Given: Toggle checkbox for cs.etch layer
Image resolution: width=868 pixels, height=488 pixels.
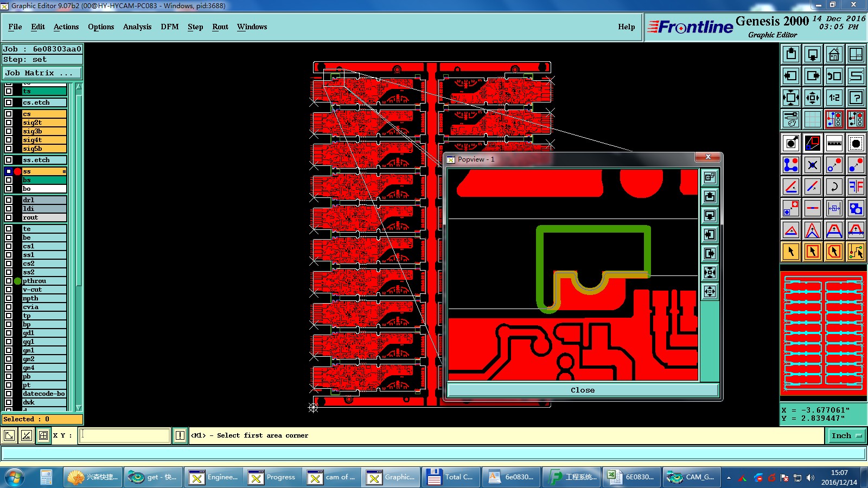Looking at the screenshot, I should coord(9,102).
